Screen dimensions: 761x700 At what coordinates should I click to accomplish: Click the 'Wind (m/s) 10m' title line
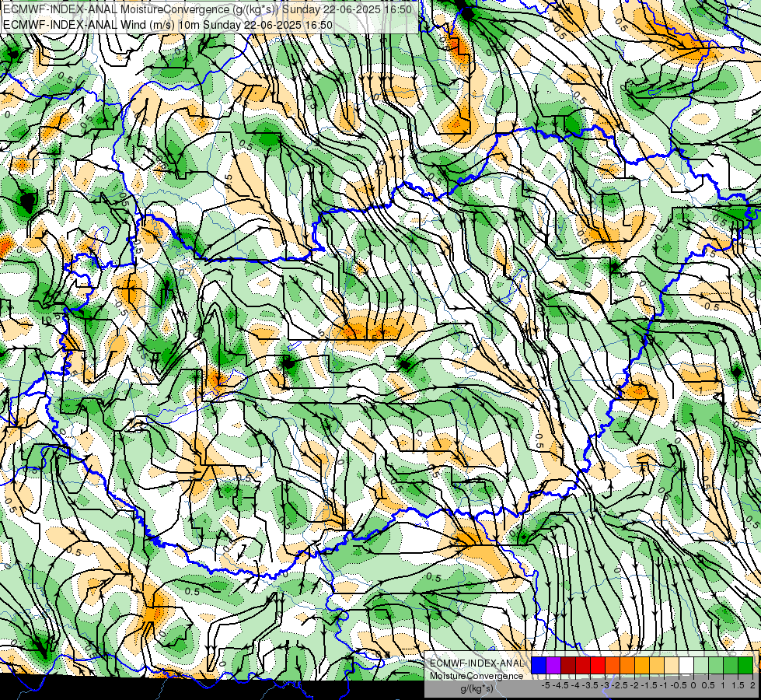pos(168,25)
